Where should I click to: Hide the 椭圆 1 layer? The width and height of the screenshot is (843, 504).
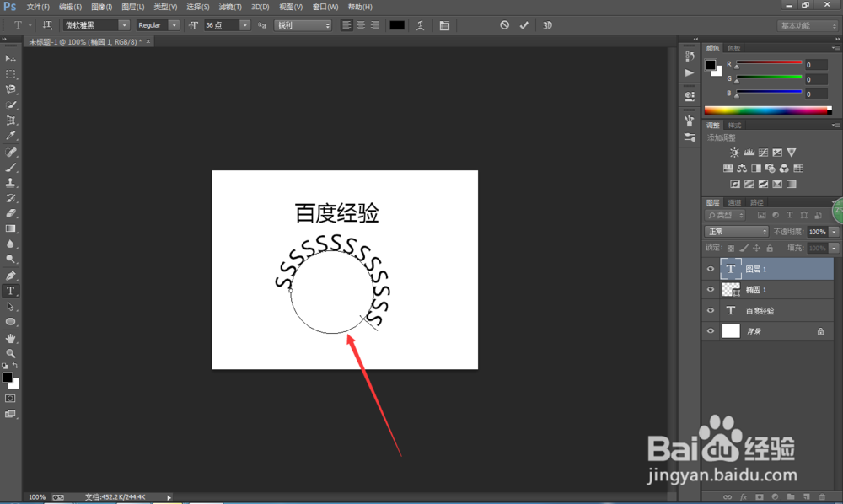[x=711, y=290]
